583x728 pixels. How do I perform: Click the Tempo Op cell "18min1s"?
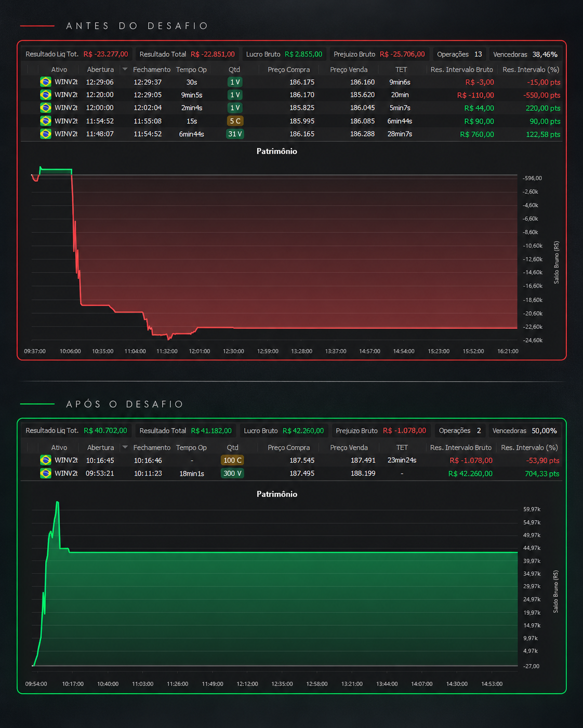[192, 474]
